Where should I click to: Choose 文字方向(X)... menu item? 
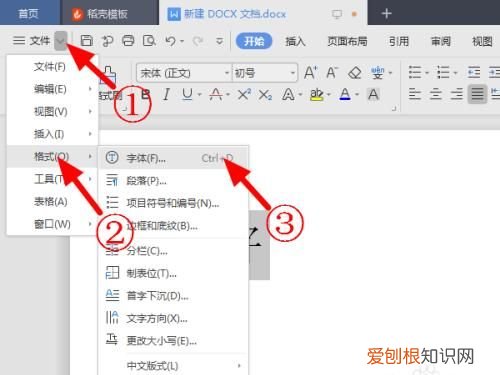point(173,318)
